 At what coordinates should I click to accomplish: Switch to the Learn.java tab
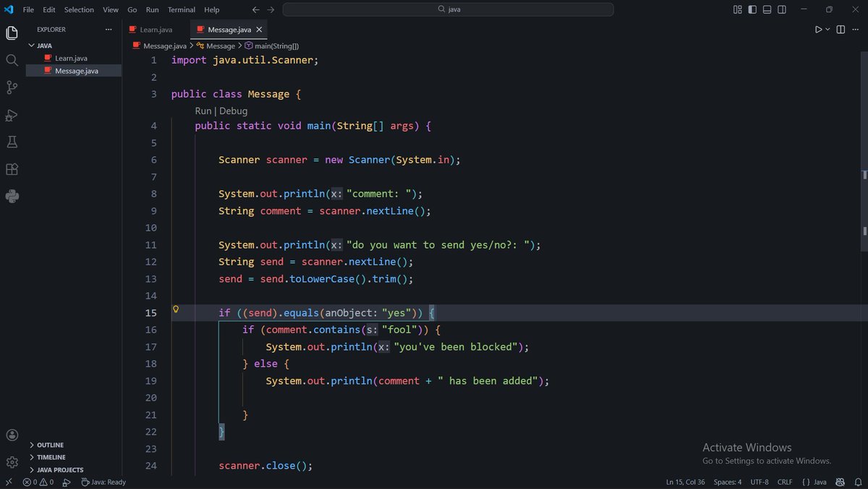pyautogui.click(x=156, y=30)
